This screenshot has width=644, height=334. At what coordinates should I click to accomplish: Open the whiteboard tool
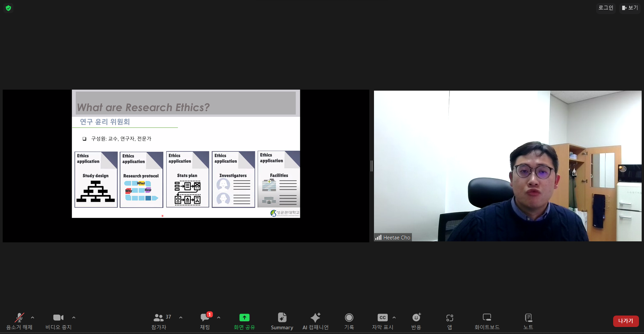(487, 318)
